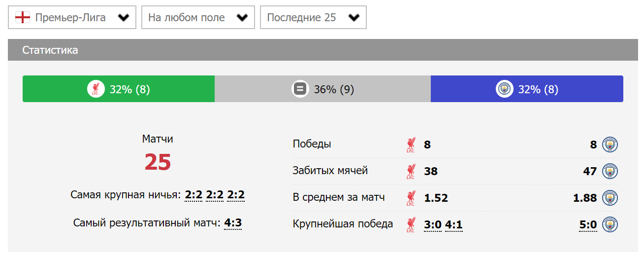Click the Статистика section header
Screen dimensions: 644x257
coord(50,50)
